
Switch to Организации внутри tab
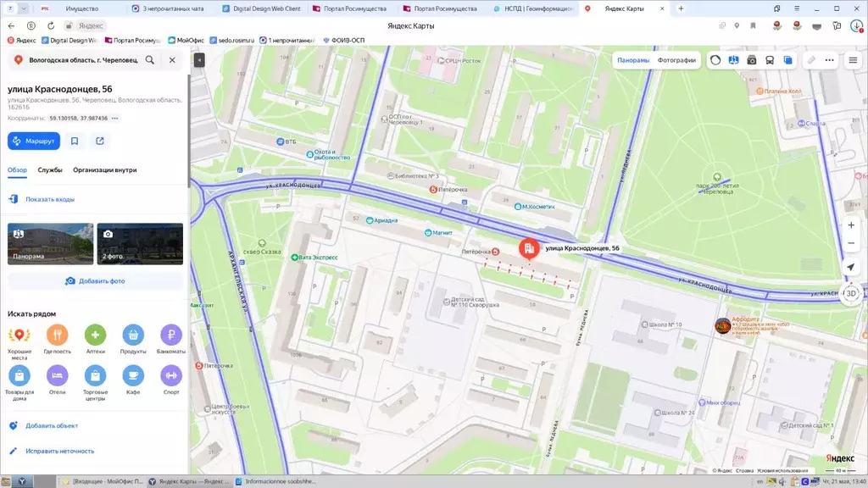104,169
